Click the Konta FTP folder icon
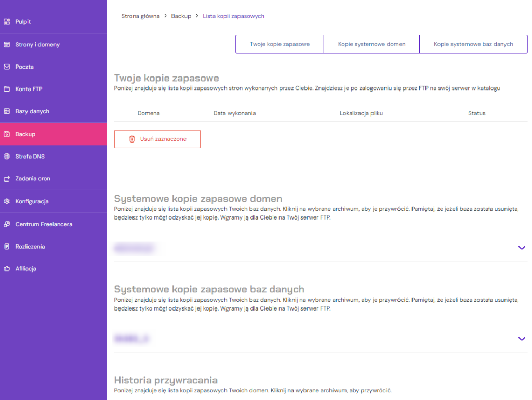 click(x=7, y=89)
